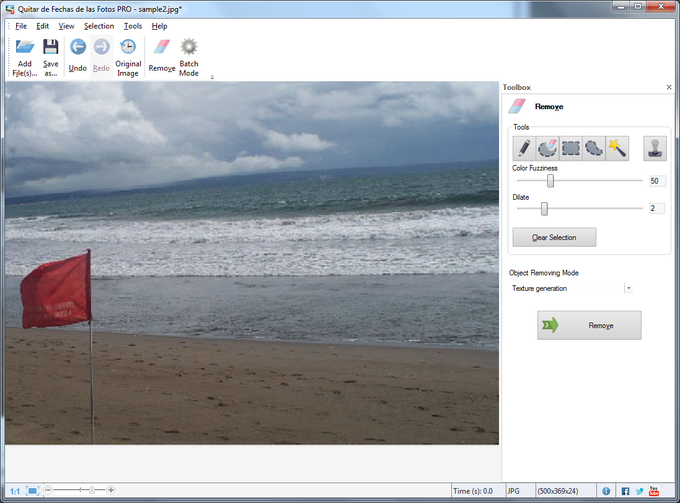Click the Clear Selection button

coord(554,237)
